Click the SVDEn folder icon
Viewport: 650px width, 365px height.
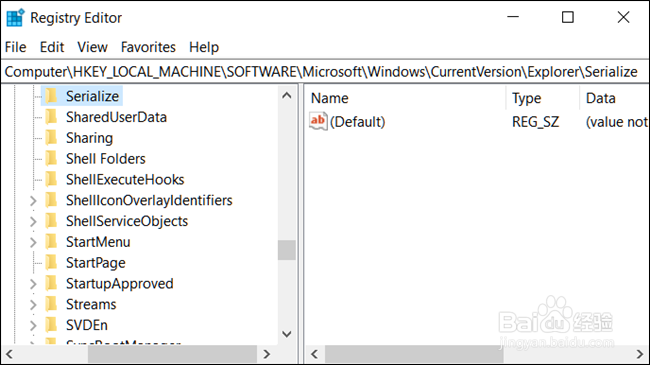51,325
